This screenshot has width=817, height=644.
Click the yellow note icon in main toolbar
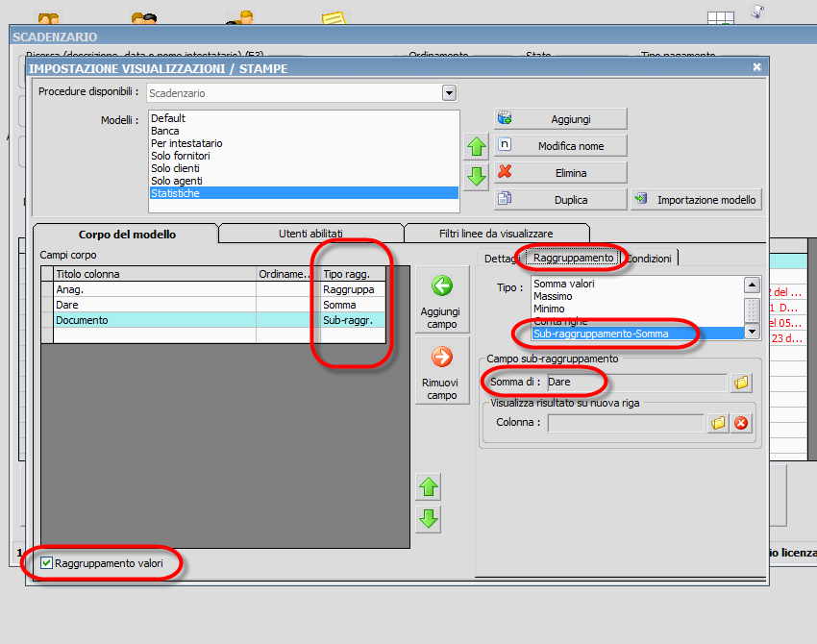[x=334, y=18]
